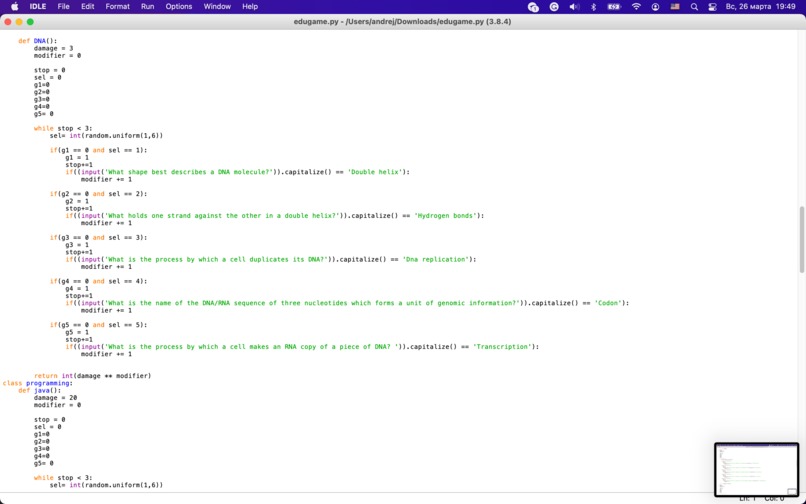
Task: Open Spotlight search magnifier icon
Action: pyautogui.click(x=694, y=7)
